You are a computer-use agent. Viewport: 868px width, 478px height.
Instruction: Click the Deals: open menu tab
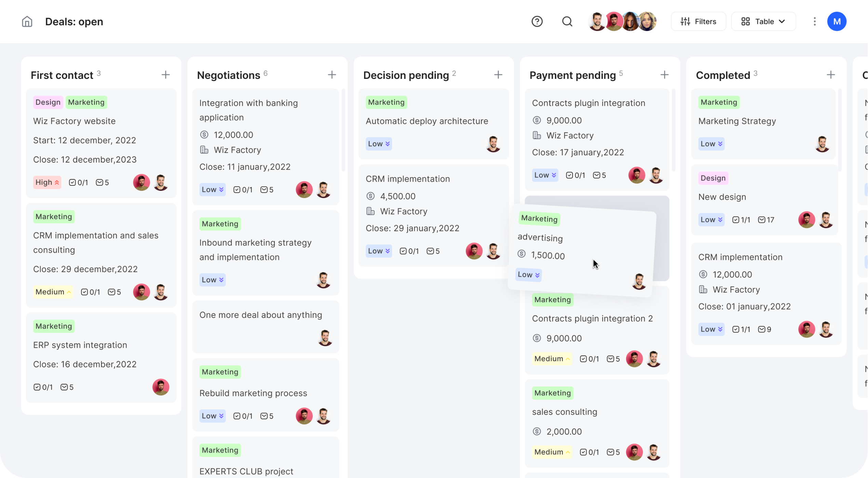(74, 22)
